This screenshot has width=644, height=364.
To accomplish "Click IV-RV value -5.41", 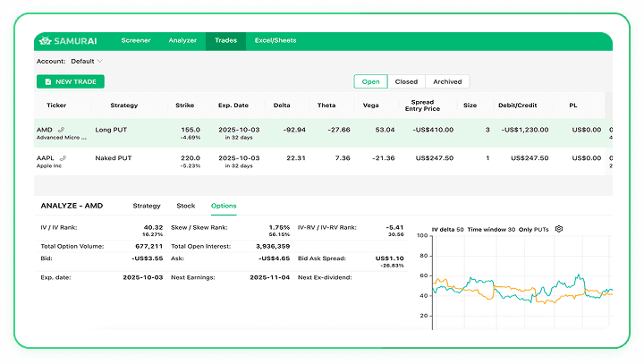I will pyautogui.click(x=394, y=227).
